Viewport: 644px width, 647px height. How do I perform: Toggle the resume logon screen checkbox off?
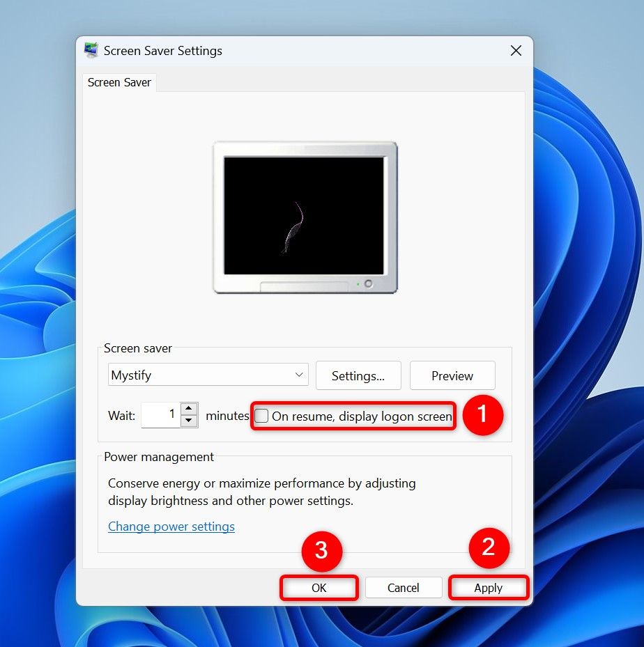coord(262,416)
